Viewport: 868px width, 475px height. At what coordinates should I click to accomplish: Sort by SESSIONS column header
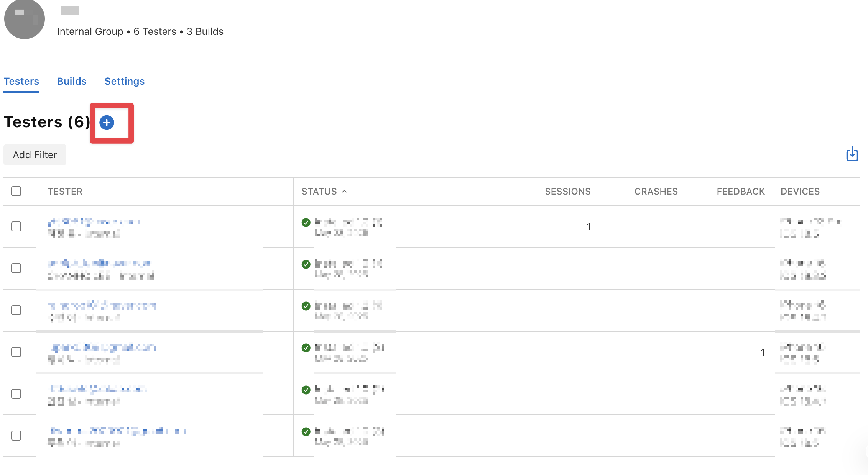(567, 192)
